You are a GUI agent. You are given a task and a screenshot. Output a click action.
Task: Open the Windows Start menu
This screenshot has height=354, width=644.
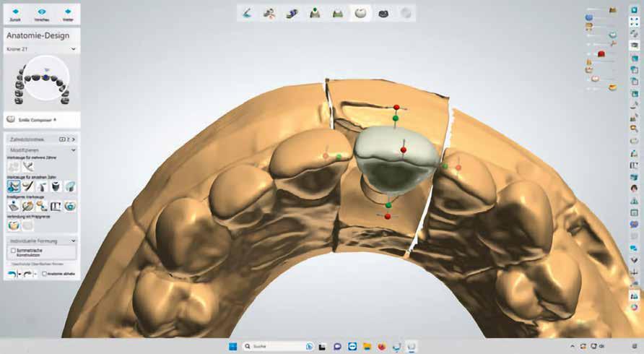click(233, 347)
